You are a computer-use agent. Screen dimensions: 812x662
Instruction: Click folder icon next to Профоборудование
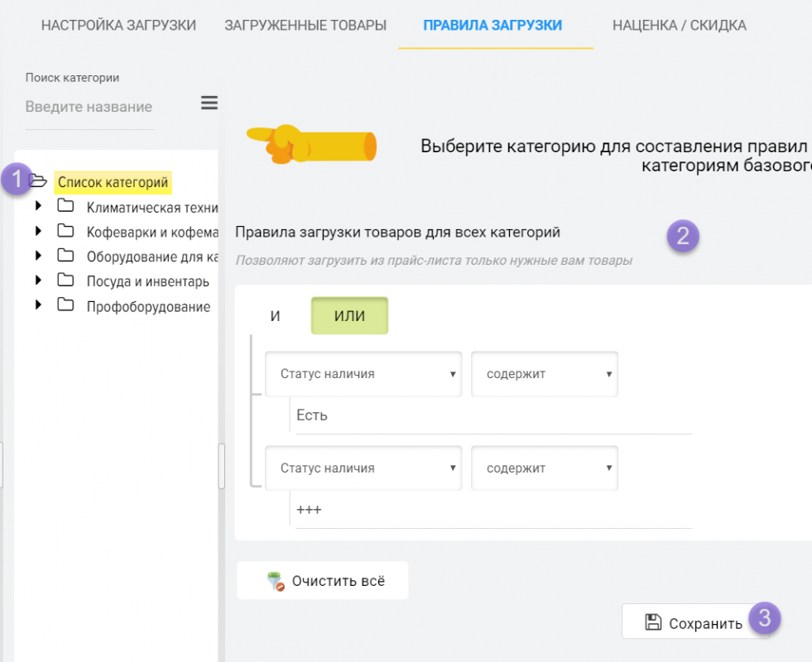click(65, 305)
